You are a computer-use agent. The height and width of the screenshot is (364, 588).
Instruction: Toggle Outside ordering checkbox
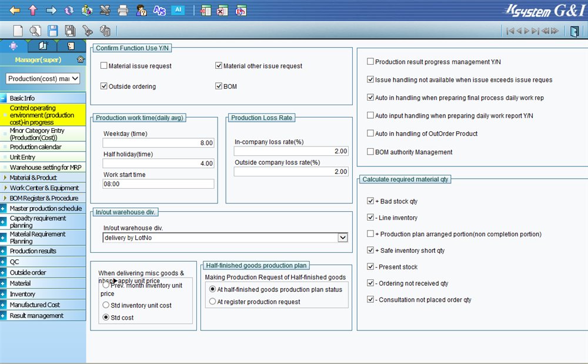click(104, 86)
